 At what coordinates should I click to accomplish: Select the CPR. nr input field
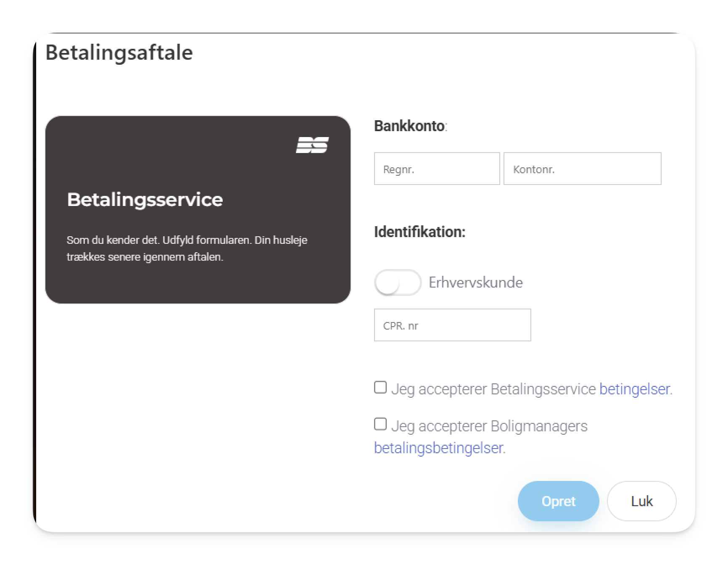pos(452,325)
